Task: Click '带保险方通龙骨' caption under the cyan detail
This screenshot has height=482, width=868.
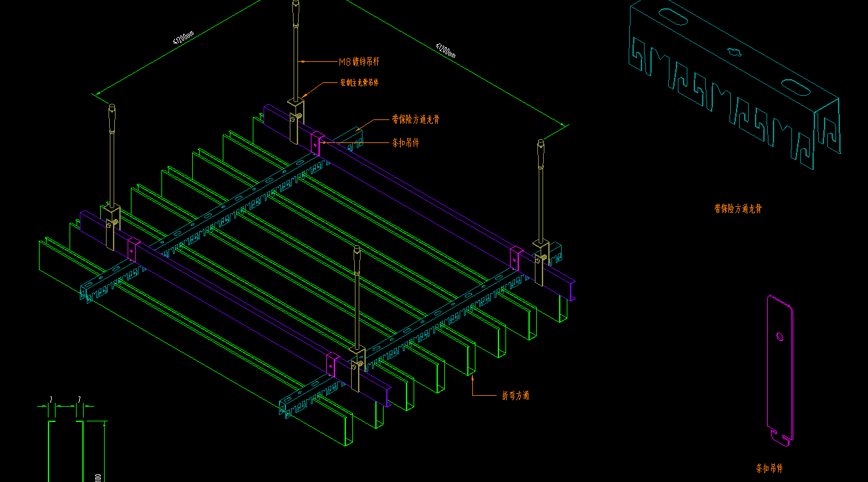Action: point(738,209)
